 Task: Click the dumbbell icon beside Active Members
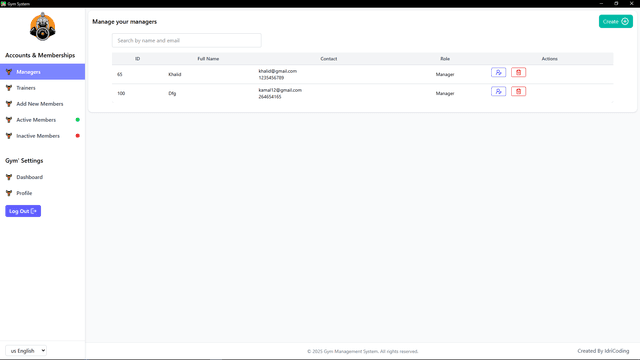9,120
